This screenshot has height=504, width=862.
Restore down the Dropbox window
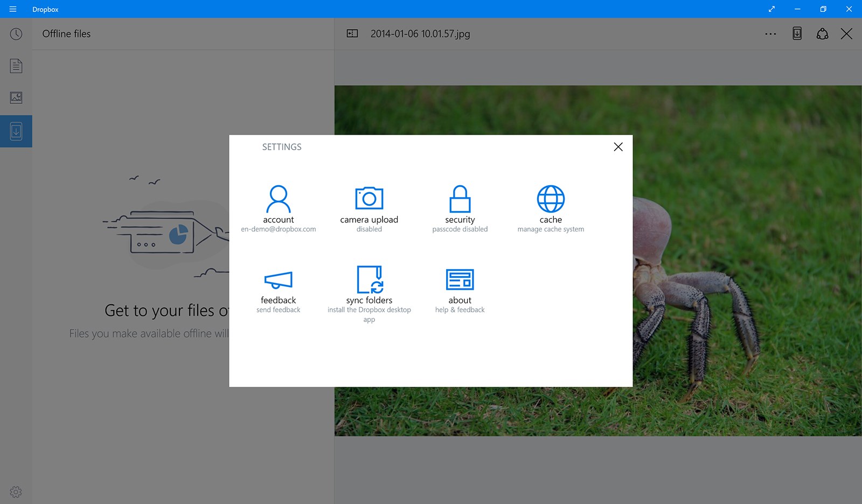click(x=823, y=9)
